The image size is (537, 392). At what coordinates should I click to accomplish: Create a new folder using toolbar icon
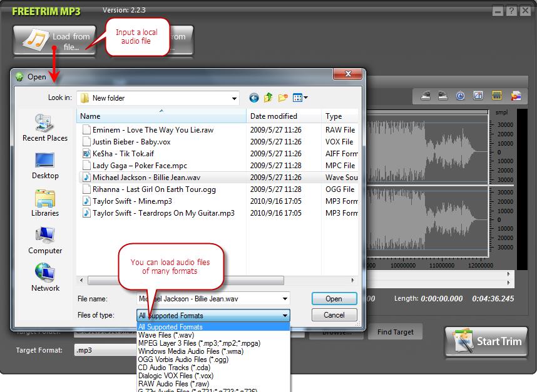tap(283, 98)
